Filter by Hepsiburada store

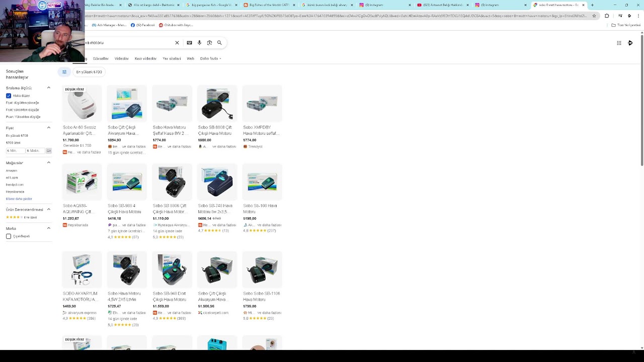(15, 192)
